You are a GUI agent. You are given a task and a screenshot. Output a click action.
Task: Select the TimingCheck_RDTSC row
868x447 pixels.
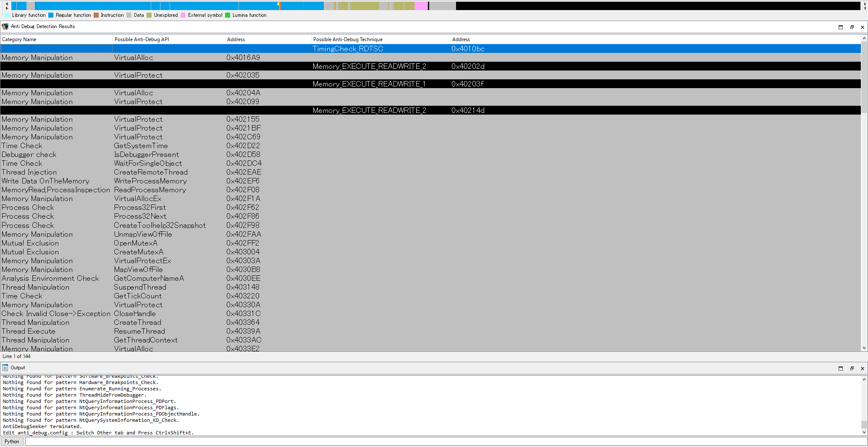click(x=430, y=49)
